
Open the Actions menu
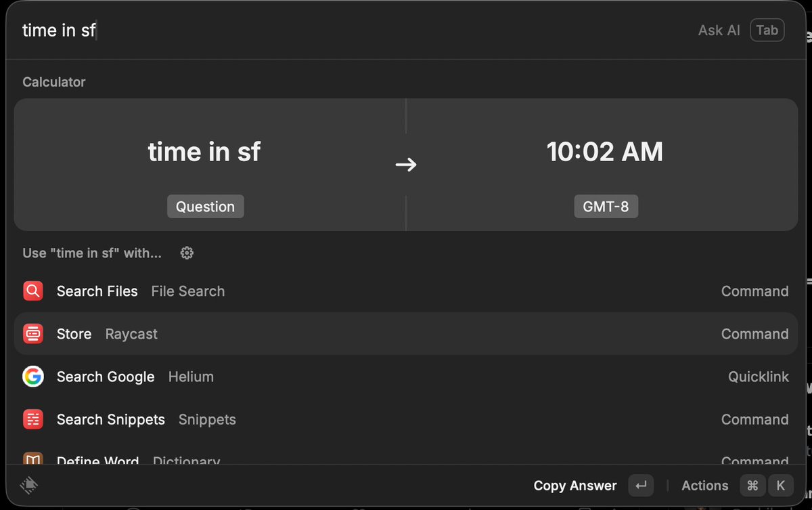click(x=704, y=486)
